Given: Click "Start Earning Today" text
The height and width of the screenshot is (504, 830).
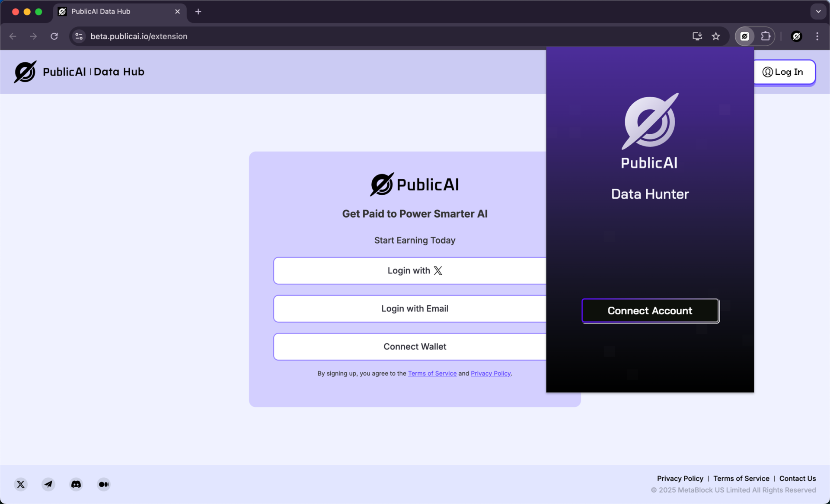Looking at the screenshot, I should pyautogui.click(x=415, y=240).
